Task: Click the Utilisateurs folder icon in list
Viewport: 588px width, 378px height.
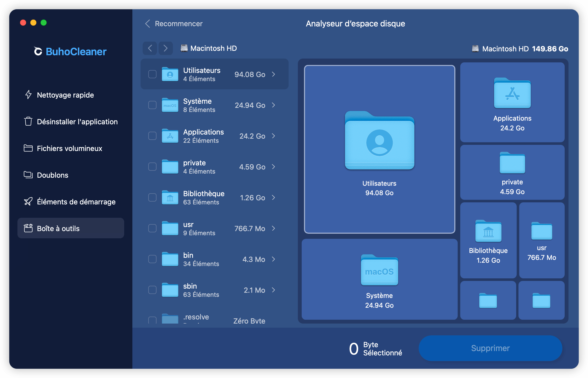Action: click(x=170, y=74)
